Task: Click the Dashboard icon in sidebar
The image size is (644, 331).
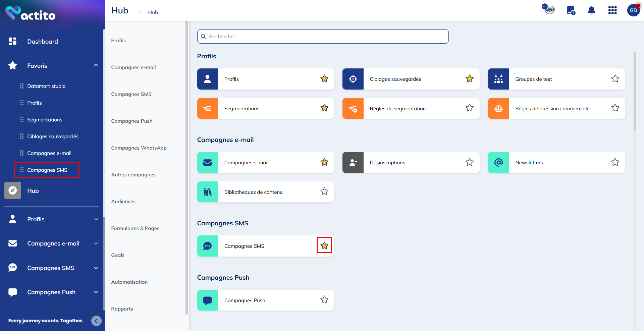Action: [x=13, y=41]
